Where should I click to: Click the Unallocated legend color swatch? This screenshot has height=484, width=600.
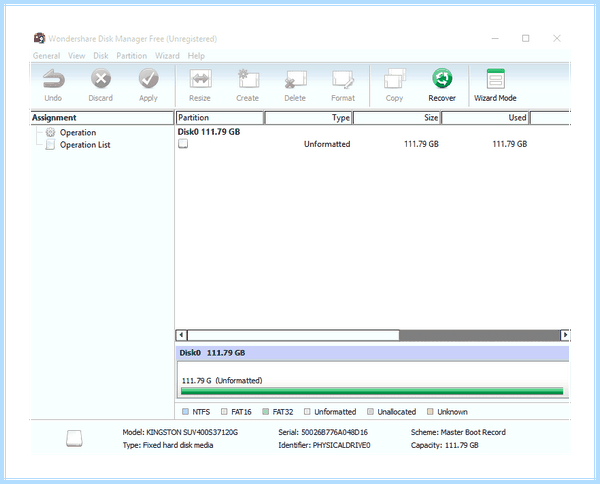370,412
